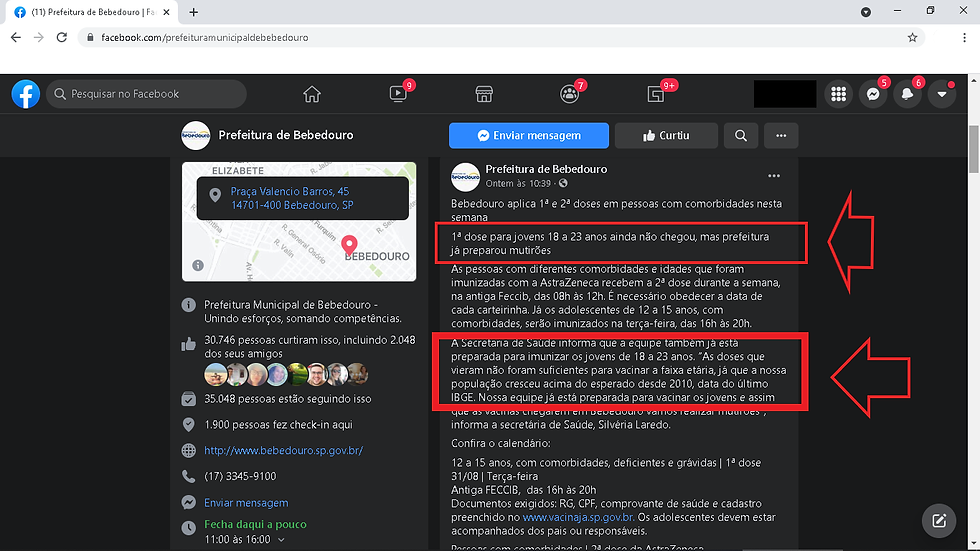Open the post options three-dot menu
The width and height of the screenshot is (980, 551).
[774, 176]
